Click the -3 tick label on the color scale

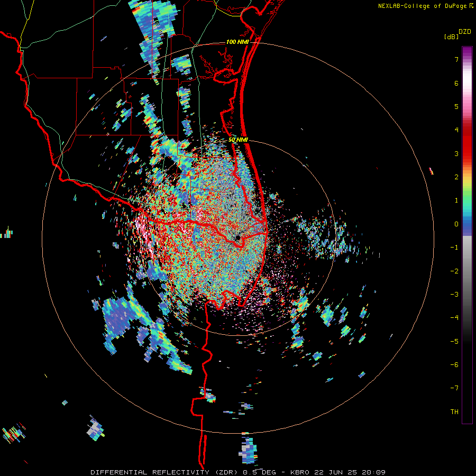454,294
